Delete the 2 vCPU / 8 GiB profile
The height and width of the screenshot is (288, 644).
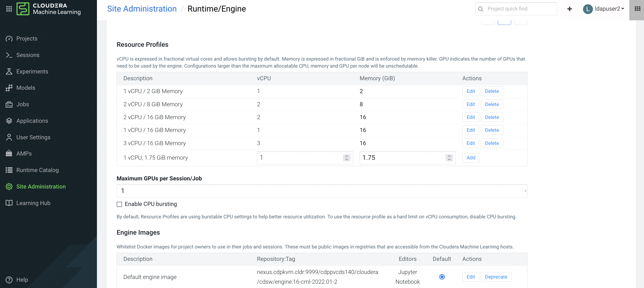pyautogui.click(x=491, y=104)
